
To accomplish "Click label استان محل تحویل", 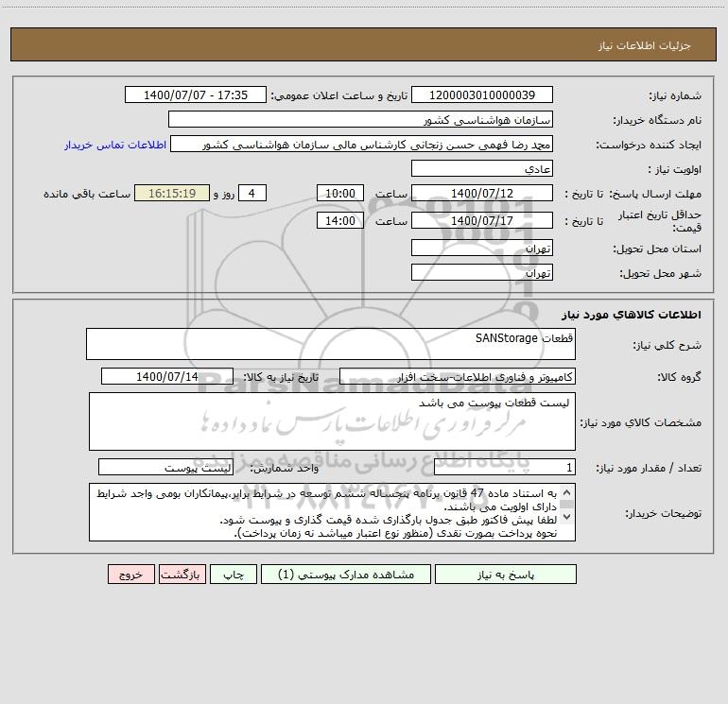I will pyautogui.click(x=657, y=249).
